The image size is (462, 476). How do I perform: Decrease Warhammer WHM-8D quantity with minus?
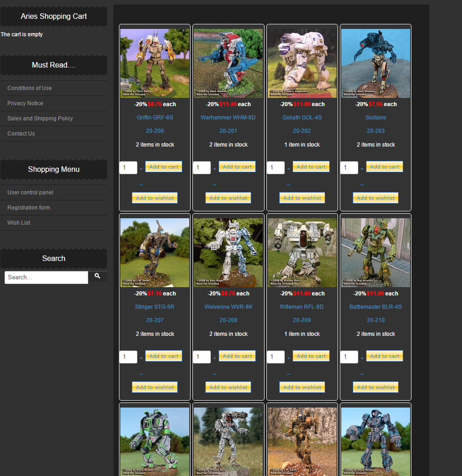(x=214, y=185)
